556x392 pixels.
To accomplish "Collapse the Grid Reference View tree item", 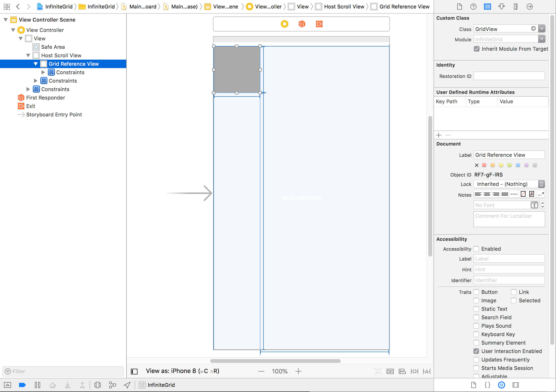I will point(35,64).
